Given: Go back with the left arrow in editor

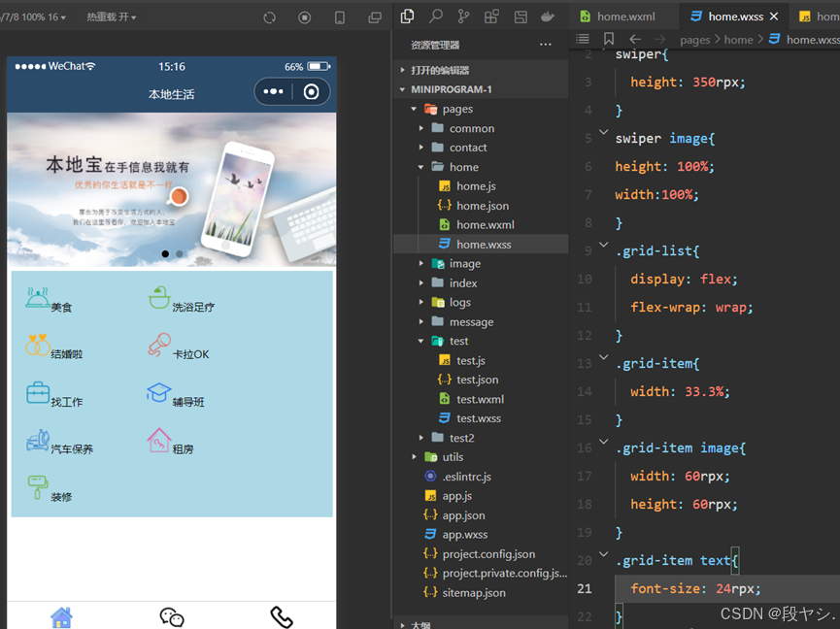Looking at the screenshot, I should point(635,39).
